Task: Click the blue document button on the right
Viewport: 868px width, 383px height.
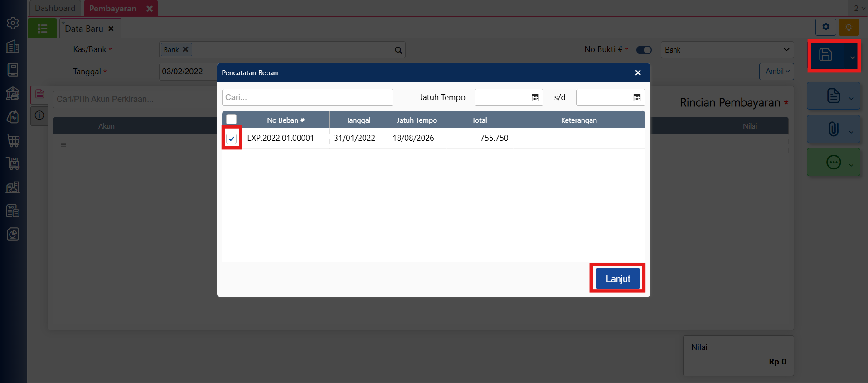Action: click(x=834, y=96)
